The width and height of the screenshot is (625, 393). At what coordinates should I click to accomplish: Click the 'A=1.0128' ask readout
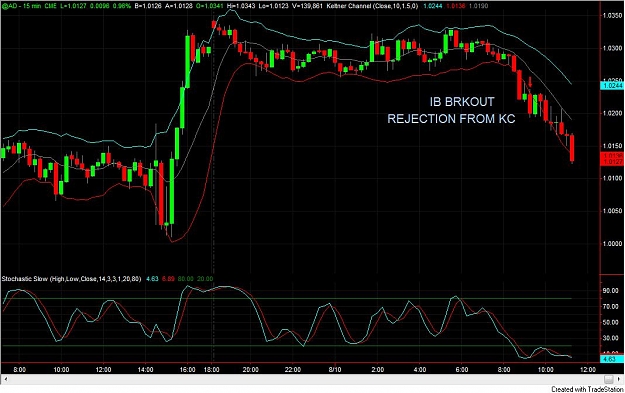click(x=179, y=6)
